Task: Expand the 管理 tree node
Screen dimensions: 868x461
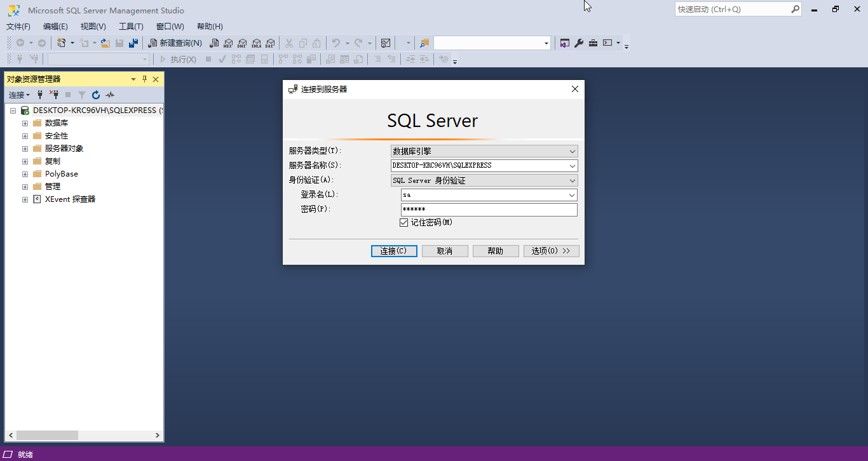Action: 25,187
